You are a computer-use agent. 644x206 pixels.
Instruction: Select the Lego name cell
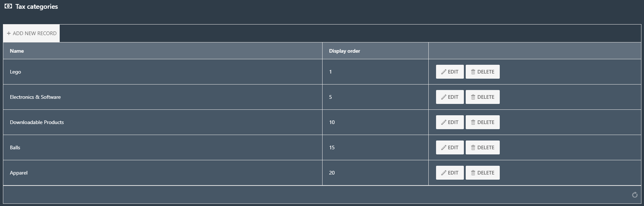coord(163,72)
